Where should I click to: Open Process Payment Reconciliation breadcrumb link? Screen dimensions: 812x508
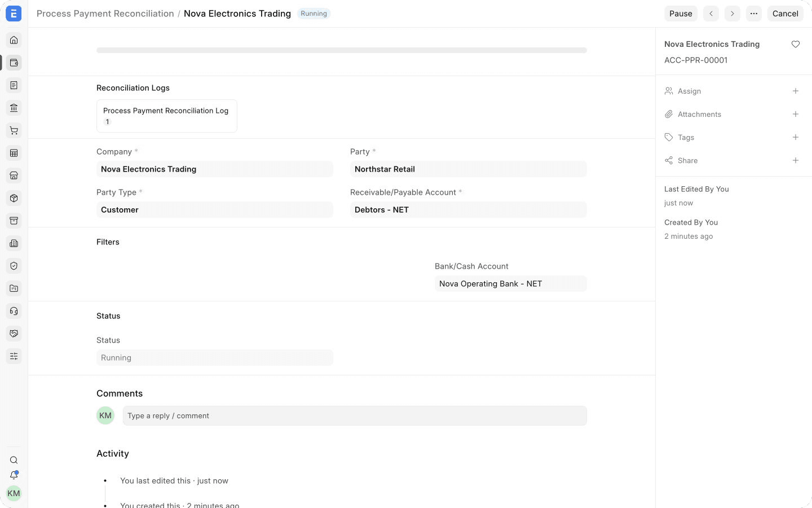pos(105,14)
